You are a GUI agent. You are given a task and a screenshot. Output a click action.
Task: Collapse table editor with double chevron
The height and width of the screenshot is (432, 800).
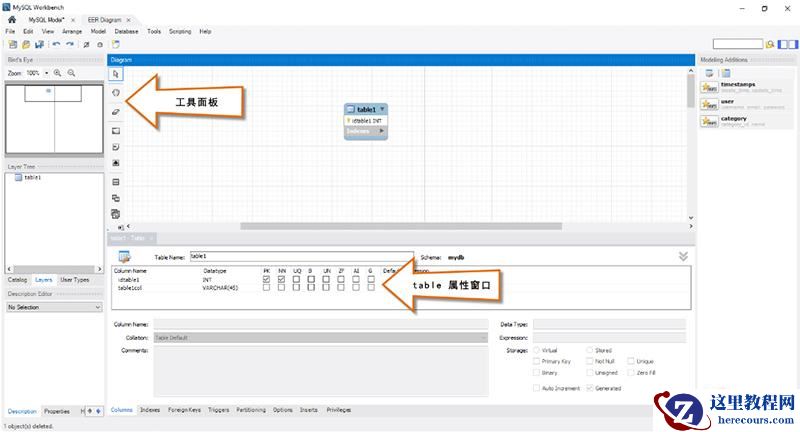pyautogui.click(x=683, y=256)
